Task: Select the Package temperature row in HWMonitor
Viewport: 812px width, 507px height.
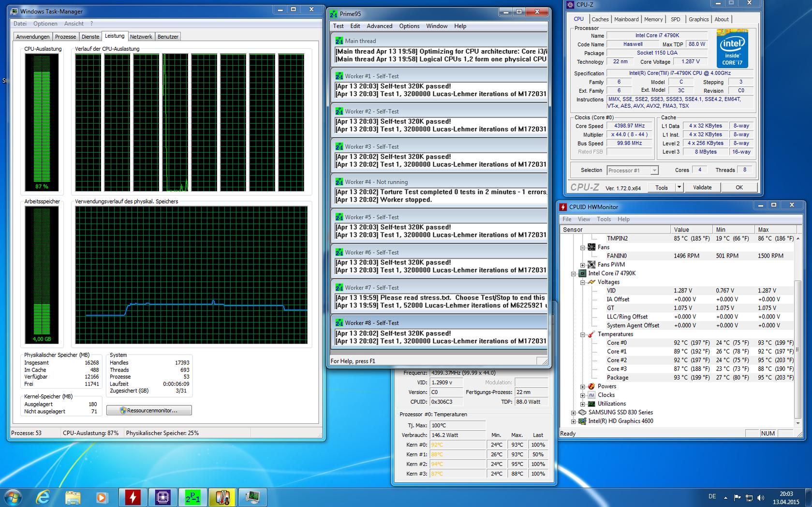Action: (x=678, y=377)
